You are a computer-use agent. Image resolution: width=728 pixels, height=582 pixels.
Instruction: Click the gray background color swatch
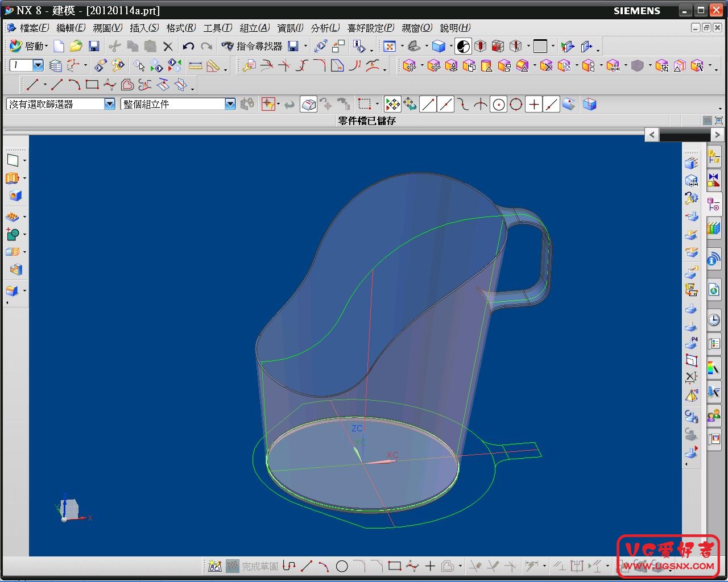click(540, 46)
